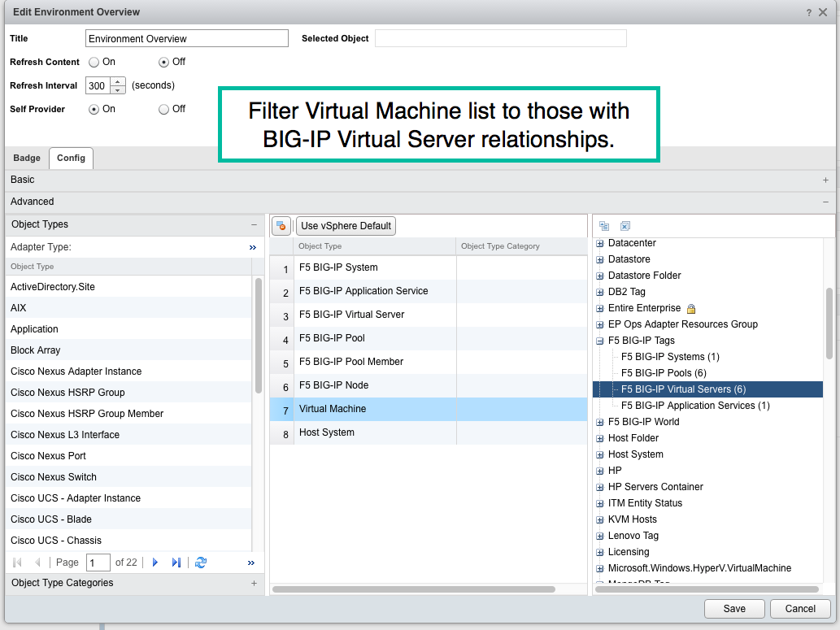This screenshot has width=840, height=630.
Task: Set Self Provider to Off
Action: 164,109
